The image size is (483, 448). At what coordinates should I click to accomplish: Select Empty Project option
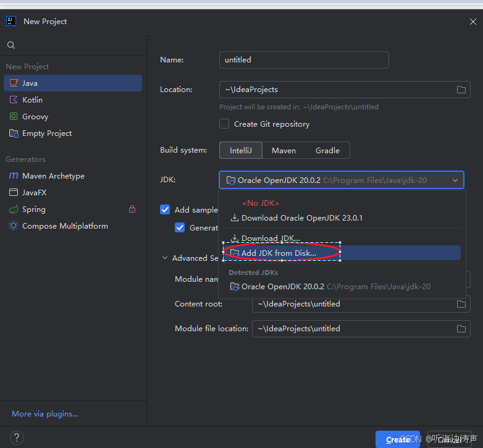pyautogui.click(x=73, y=133)
